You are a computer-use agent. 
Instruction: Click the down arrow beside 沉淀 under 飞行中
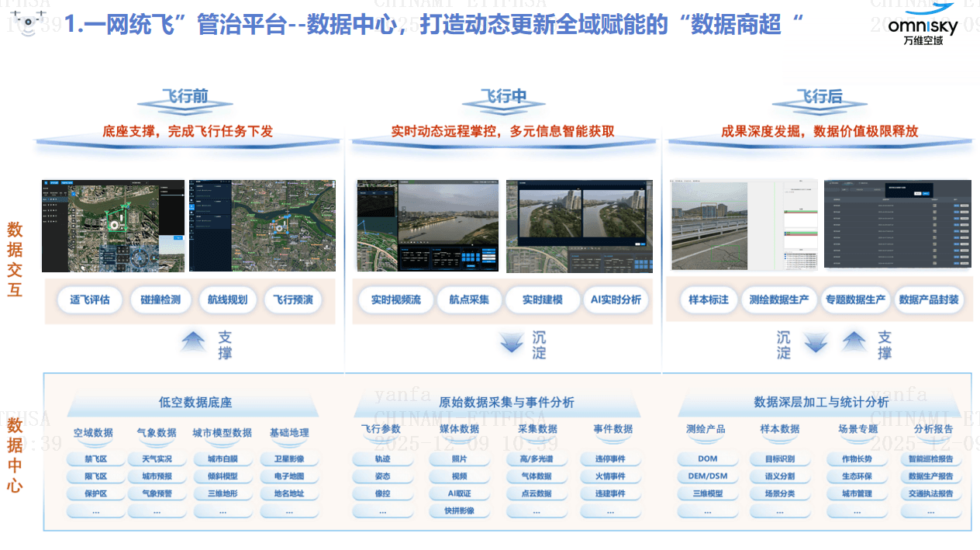tap(512, 342)
